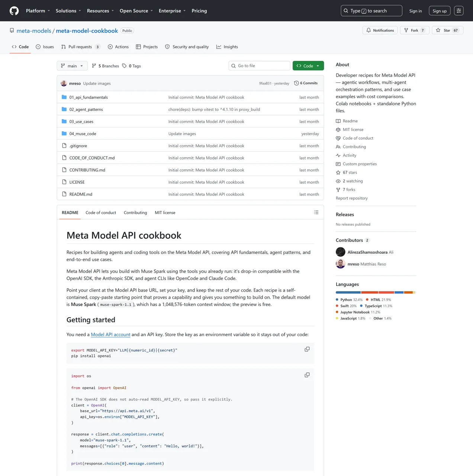
Task: Open the 9faa831 commit hash
Action: tap(265, 83)
